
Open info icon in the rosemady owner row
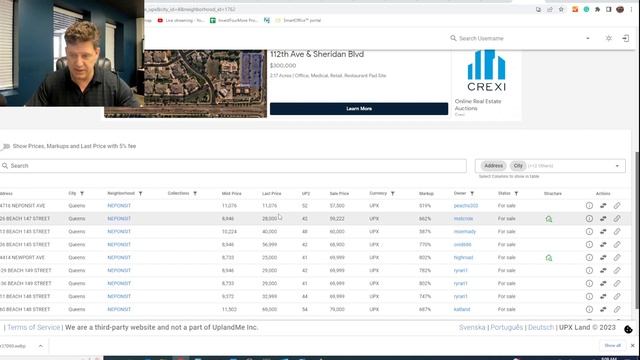(x=589, y=231)
